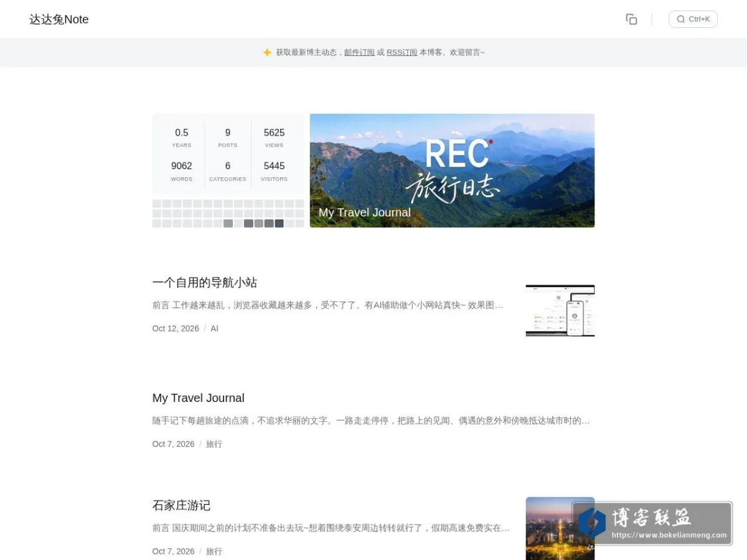Click the 9062 WORDS stat

182,171
